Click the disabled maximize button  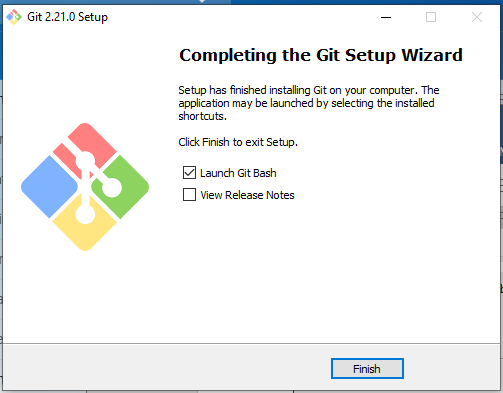(431, 17)
